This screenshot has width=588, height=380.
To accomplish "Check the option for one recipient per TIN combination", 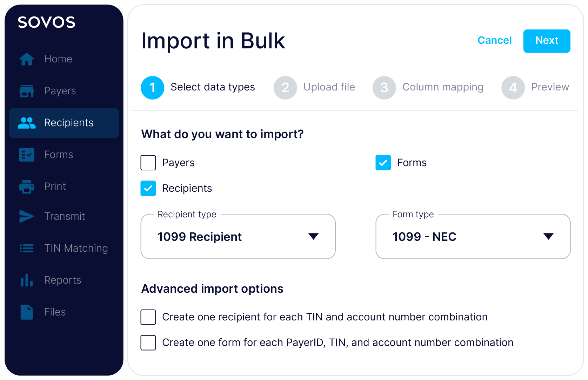I will 148,317.
